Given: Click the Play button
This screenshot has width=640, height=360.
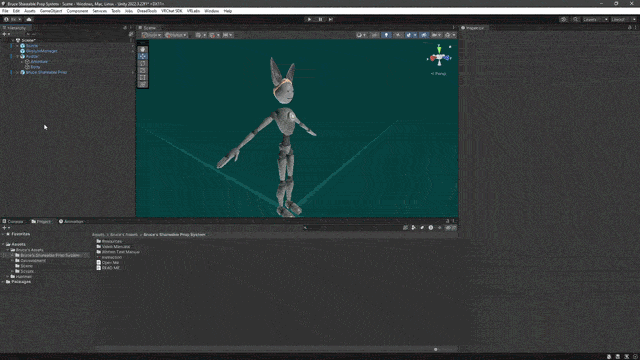Looking at the screenshot, I should tap(309, 19).
